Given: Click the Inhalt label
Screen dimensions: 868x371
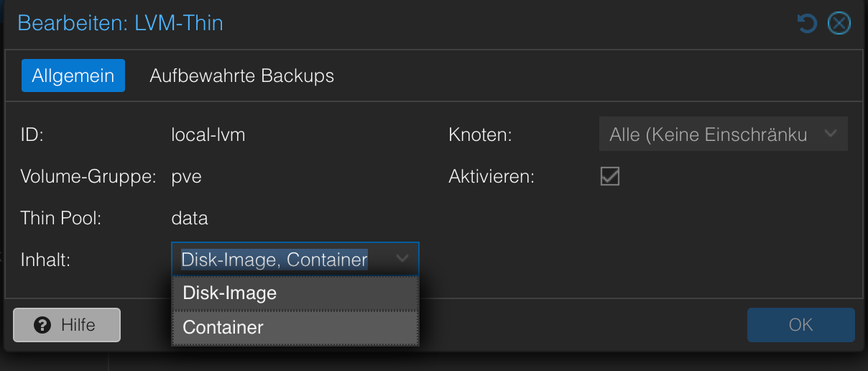Looking at the screenshot, I should point(45,260).
